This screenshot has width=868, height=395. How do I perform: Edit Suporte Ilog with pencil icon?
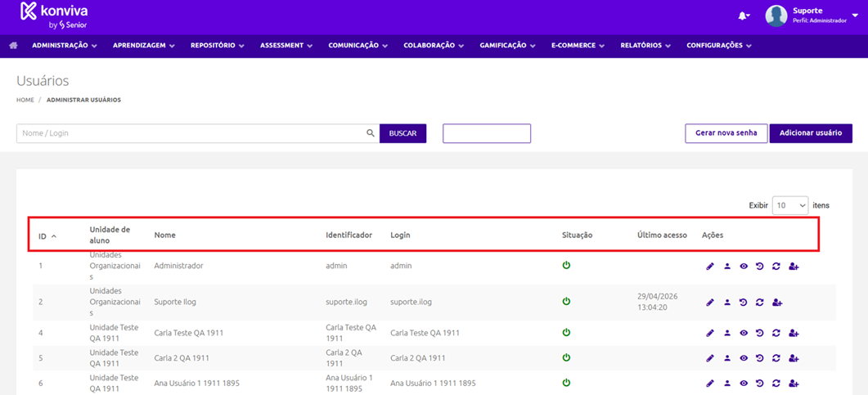[710, 303]
